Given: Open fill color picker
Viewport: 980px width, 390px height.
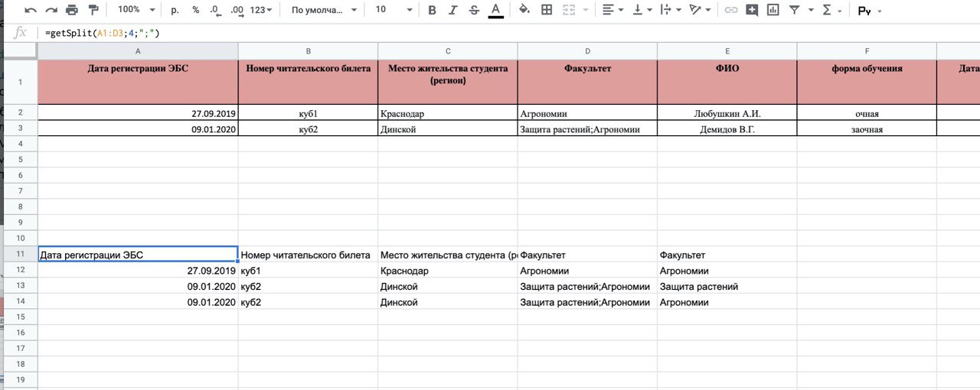Looking at the screenshot, I should (x=524, y=10).
